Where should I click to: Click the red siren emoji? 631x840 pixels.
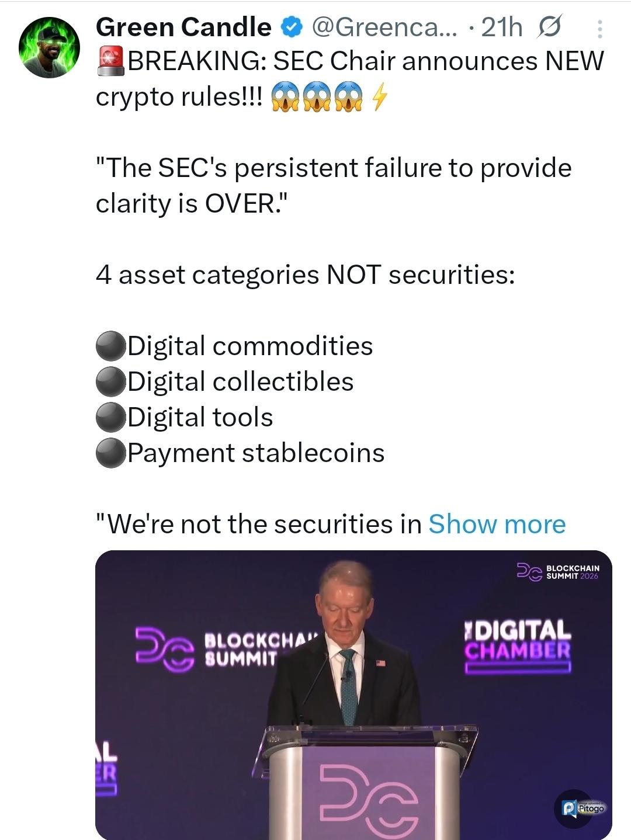111,61
